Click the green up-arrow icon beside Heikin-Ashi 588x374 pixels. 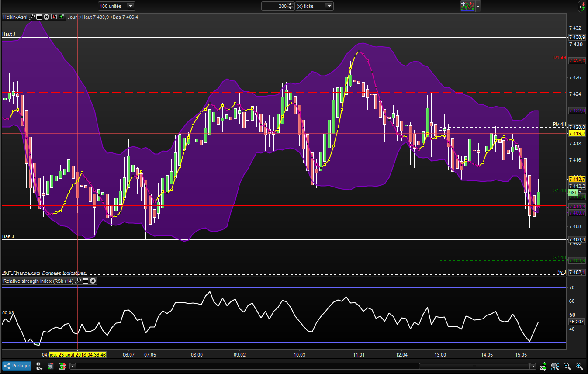pyautogui.click(x=61, y=17)
